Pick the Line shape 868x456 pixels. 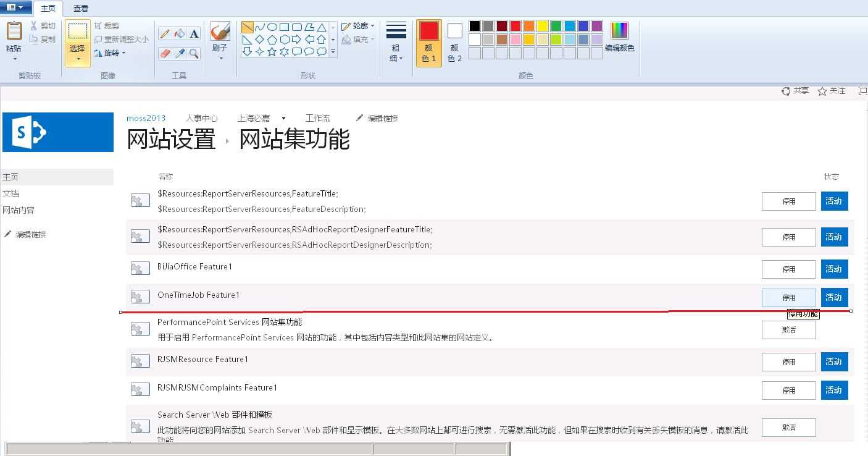tap(247, 27)
